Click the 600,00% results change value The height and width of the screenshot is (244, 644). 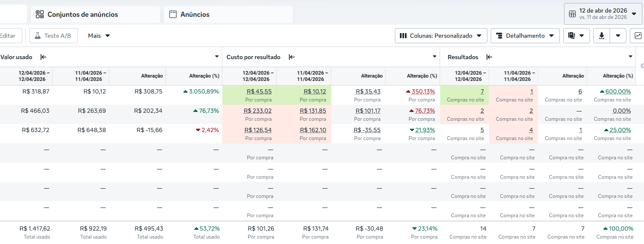(618, 91)
